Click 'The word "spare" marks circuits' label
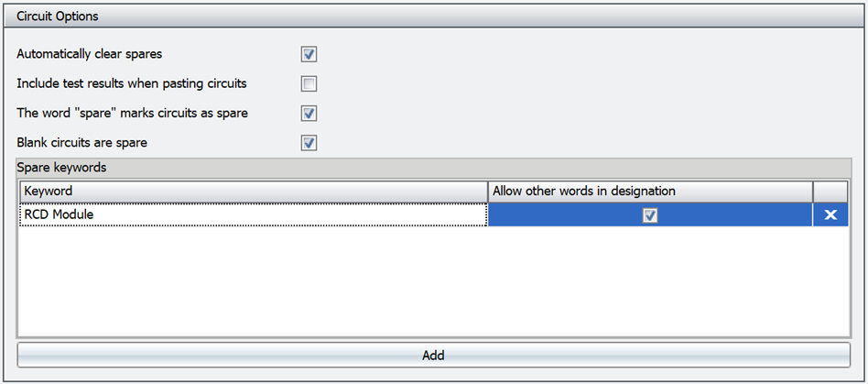Viewport: 868px width, 384px height. 132,113
